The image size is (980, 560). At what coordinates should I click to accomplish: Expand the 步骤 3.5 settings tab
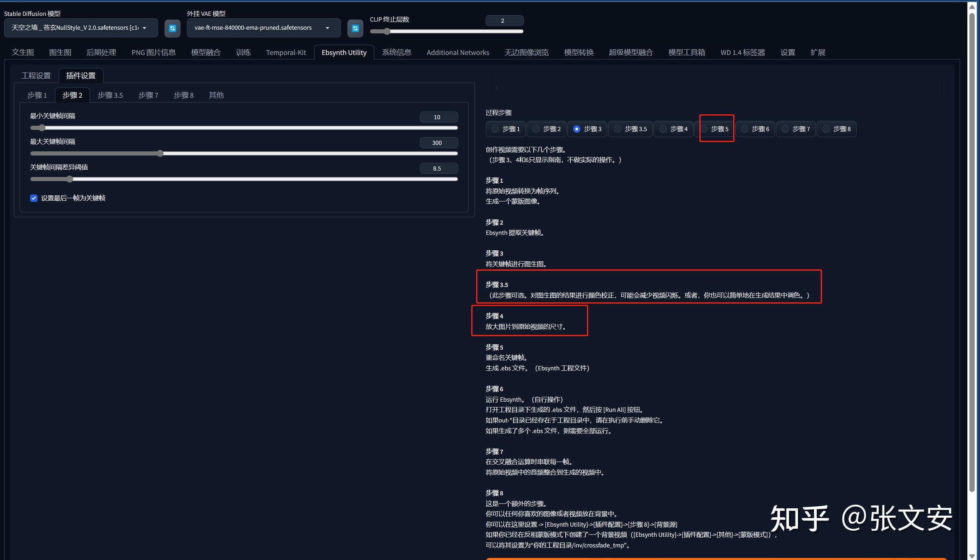(x=110, y=95)
